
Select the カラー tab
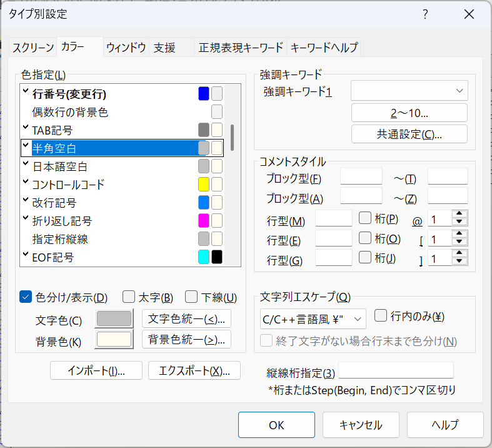coord(80,47)
